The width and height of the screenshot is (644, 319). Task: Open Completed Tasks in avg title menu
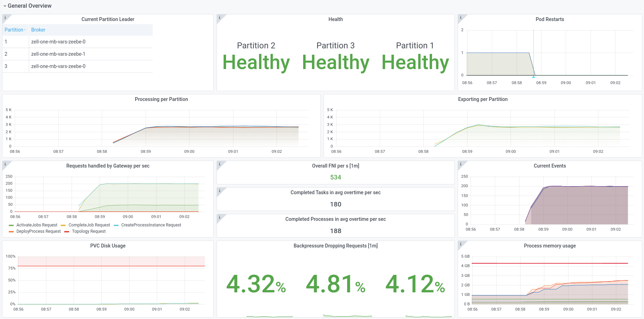tap(336, 192)
